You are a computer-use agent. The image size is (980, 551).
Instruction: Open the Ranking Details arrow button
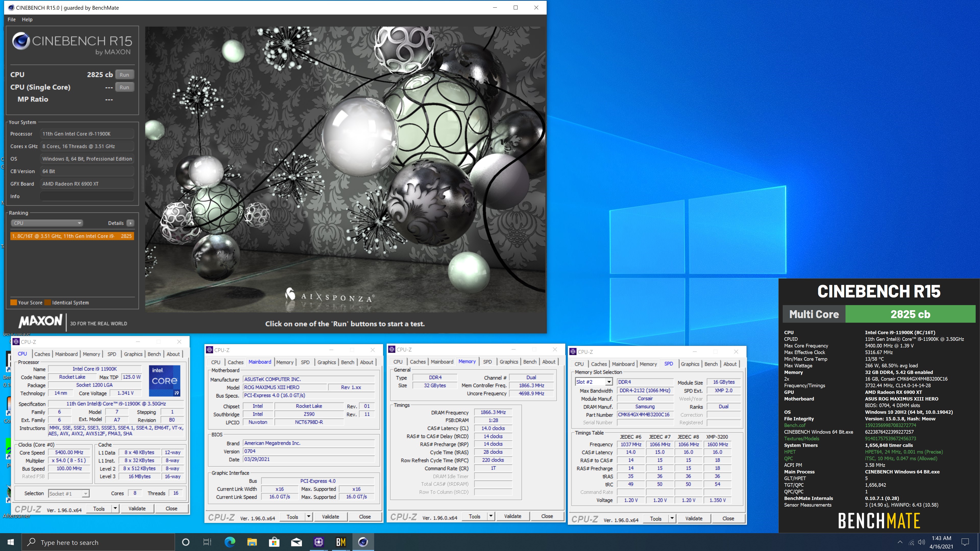130,223
